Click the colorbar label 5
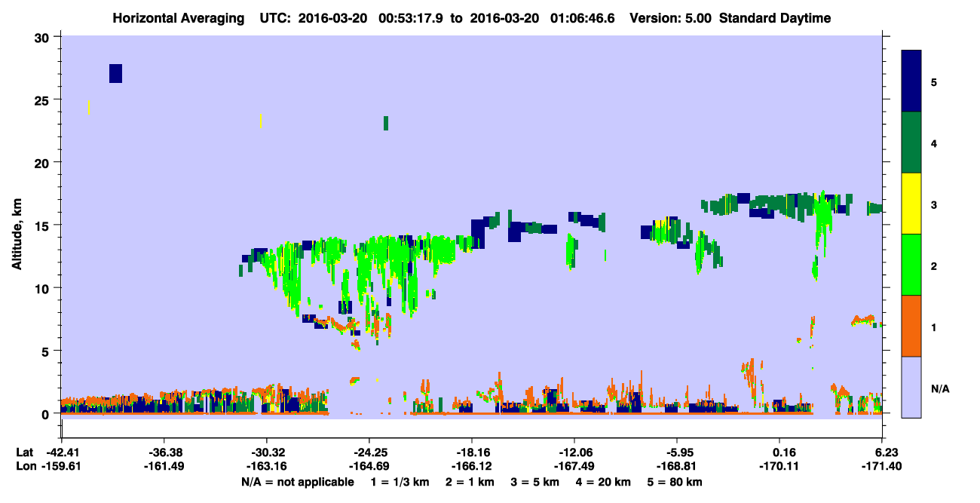Image resolution: width=980 pixels, height=503 pixels. click(x=934, y=81)
